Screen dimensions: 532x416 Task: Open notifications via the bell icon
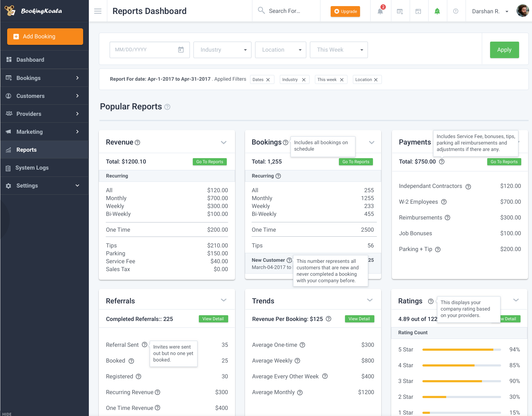(x=380, y=11)
